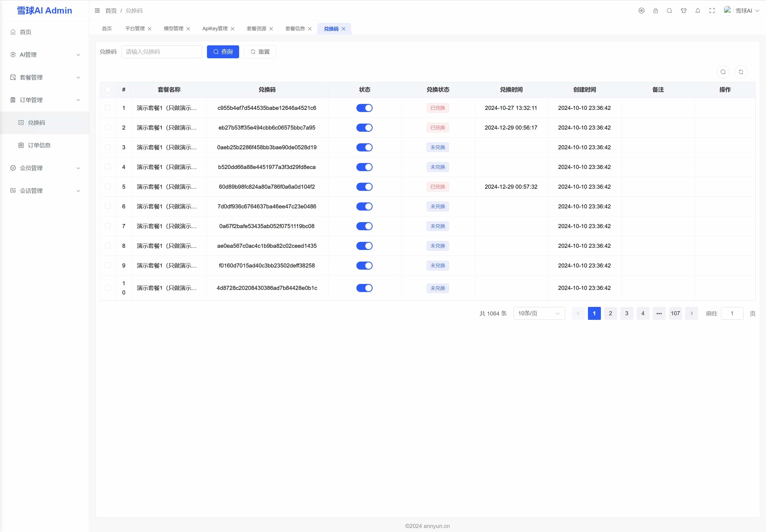
Task: Click the 重置 reset button
Action: pos(260,52)
